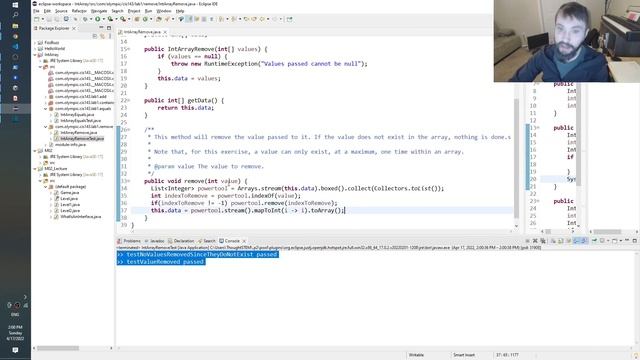
Task: Click the Smart Insert status bar field
Action: pyautogui.click(x=464, y=355)
